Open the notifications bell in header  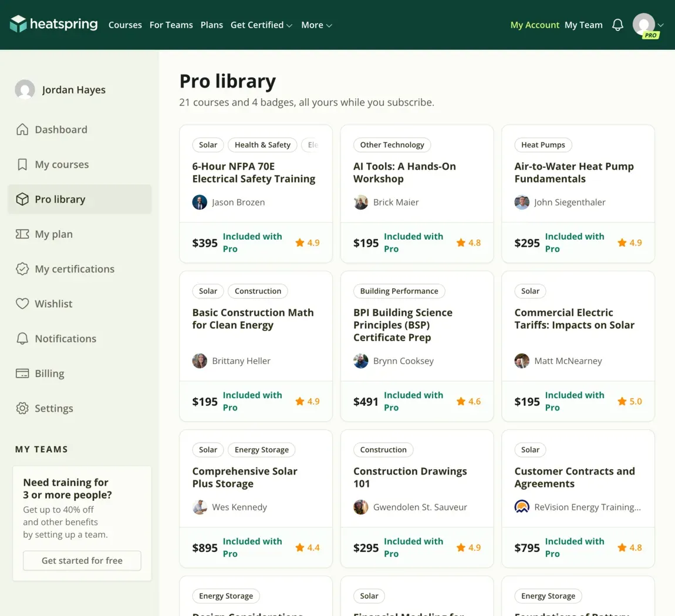[617, 25]
